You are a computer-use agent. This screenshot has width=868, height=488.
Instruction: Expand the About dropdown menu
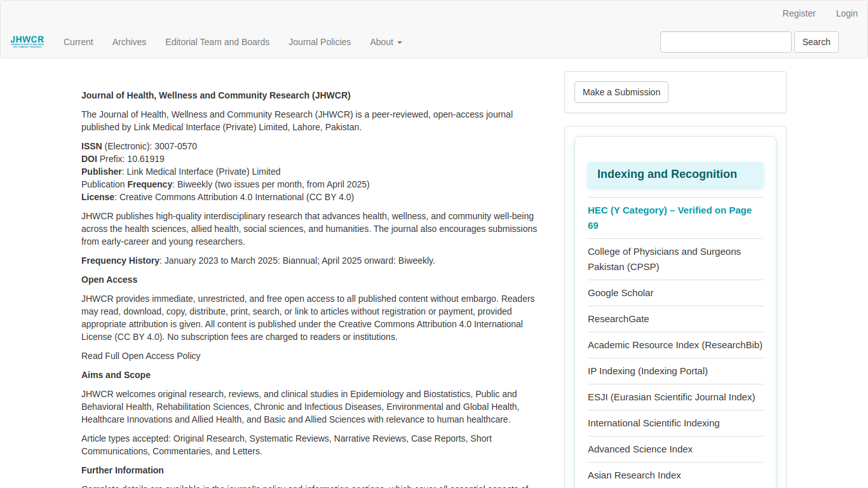click(x=386, y=42)
